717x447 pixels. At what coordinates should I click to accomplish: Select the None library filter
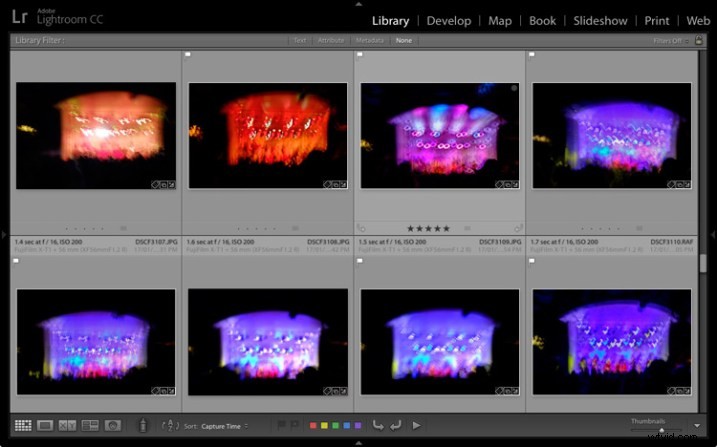tap(404, 40)
